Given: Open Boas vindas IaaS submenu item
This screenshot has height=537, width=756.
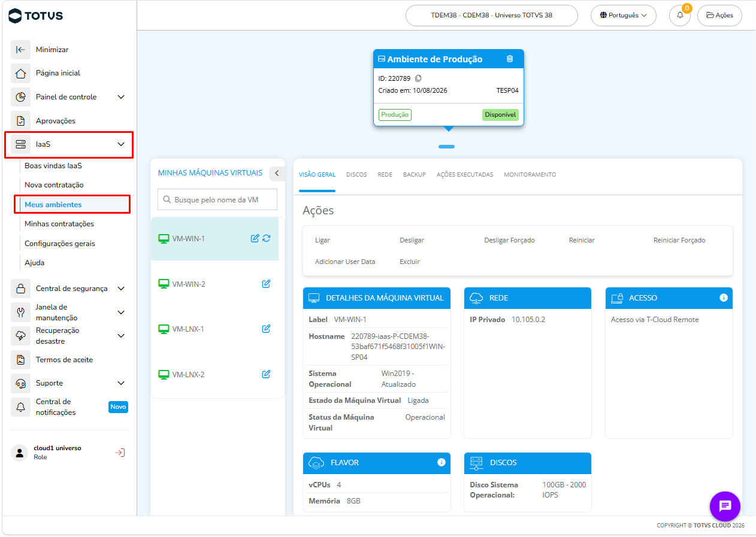Looking at the screenshot, I should (x=53, y=166).
